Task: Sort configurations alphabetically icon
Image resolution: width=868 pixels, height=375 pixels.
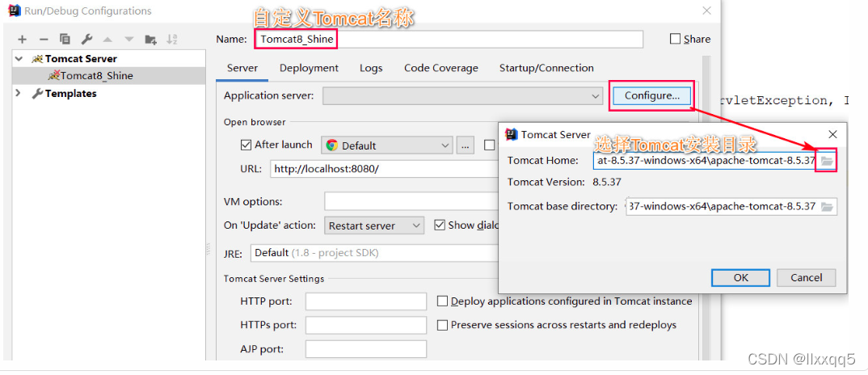Action: [172, 40]
